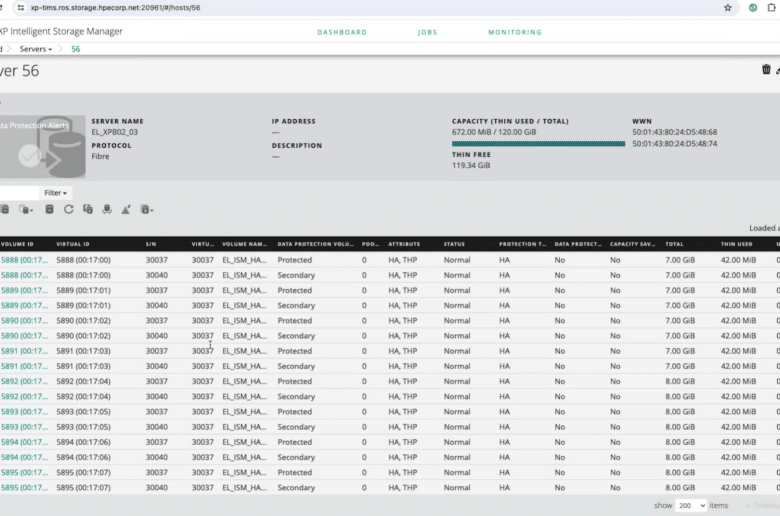The width and height of the screenshot is (780, 516).
Task: Click the pyramid tiering edit toolbar icon
Action: (x=126, y=209)
